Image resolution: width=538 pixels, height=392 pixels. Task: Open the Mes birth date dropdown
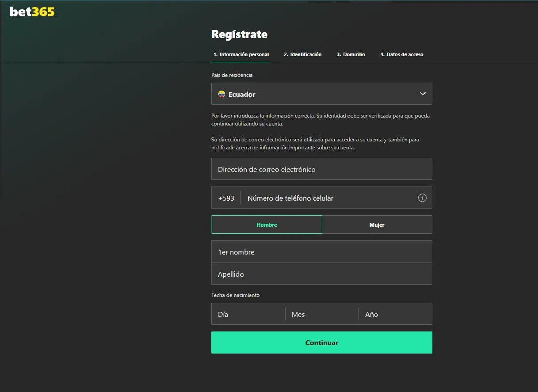(x=322, y=314)
